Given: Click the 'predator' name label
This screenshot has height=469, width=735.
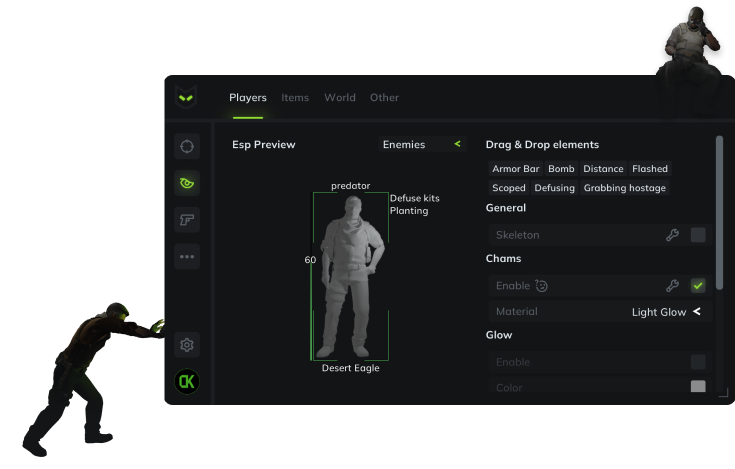Looking at the screenshot, I should click(x=351, y=186).
